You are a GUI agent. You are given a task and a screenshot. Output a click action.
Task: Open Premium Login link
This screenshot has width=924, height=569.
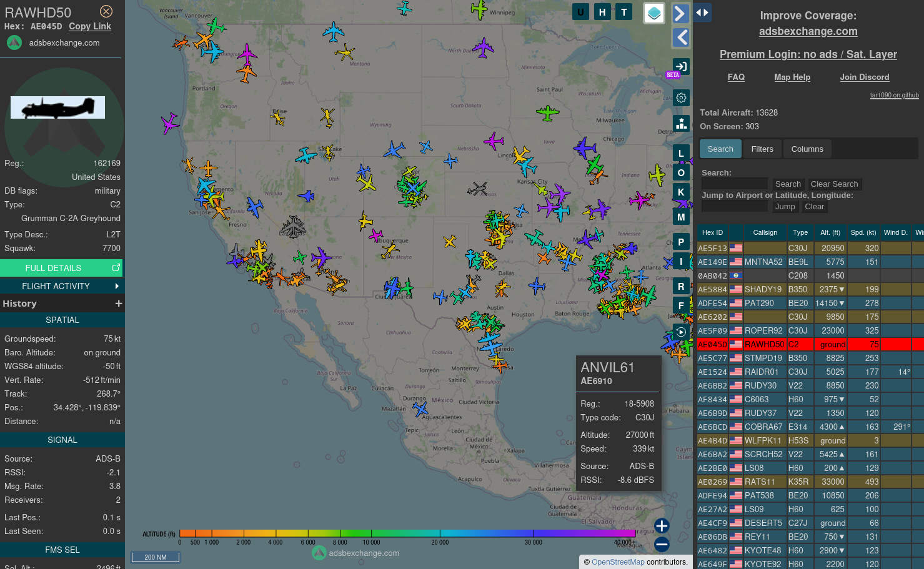tap(808, 54)
